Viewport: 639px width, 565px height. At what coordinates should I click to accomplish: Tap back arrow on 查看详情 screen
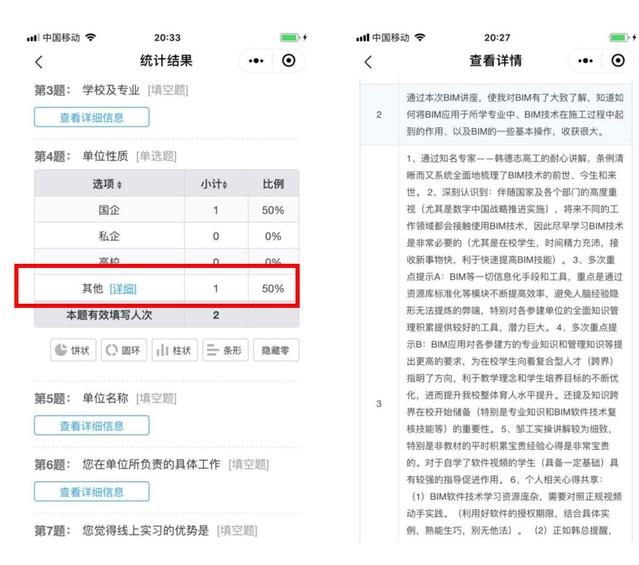[x=368, y=62]
